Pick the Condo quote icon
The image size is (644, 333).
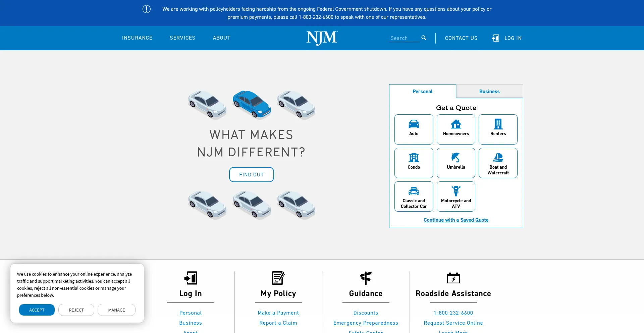pos(414,158)
